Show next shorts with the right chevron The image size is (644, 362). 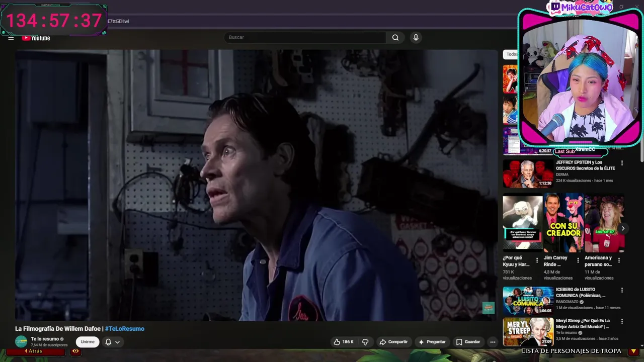click(623, 228)
